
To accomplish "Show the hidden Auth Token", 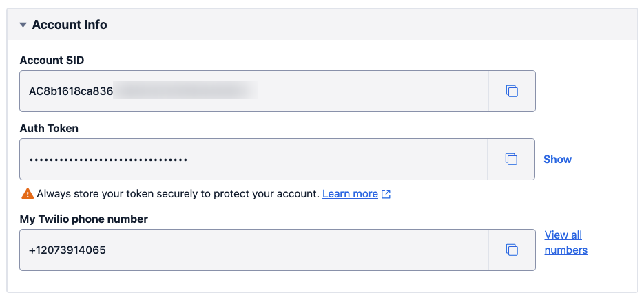I will 557,159.
